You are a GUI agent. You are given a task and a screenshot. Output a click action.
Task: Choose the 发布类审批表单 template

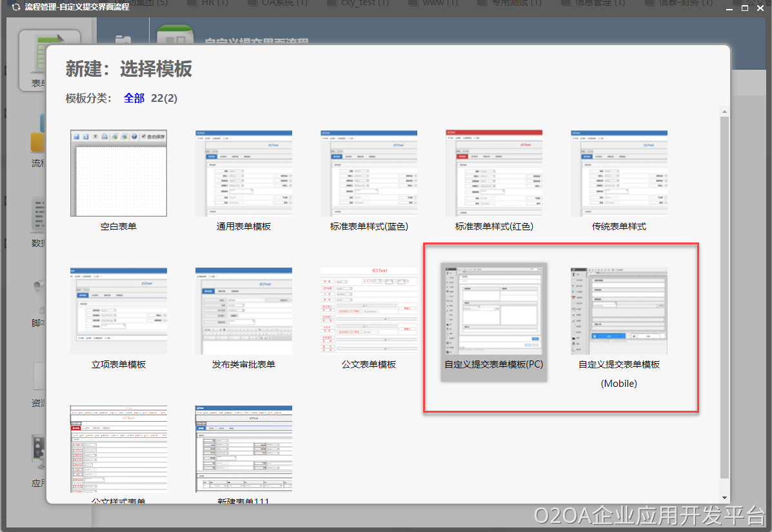(x=244, y=311)
